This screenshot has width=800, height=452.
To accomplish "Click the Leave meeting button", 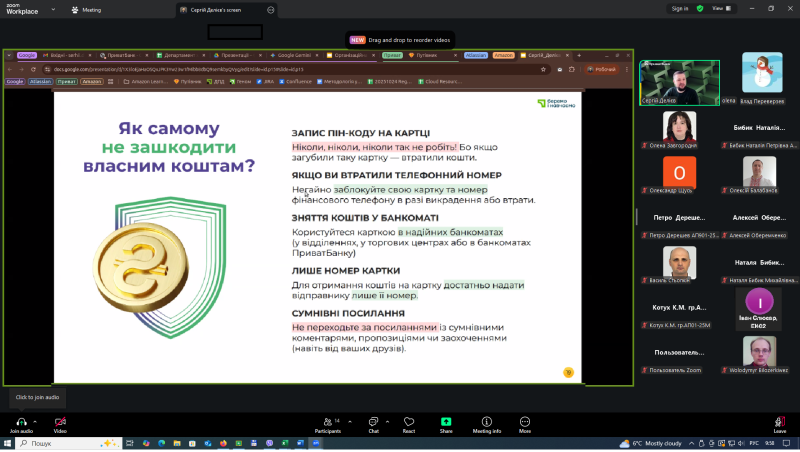I will point(779,422).
